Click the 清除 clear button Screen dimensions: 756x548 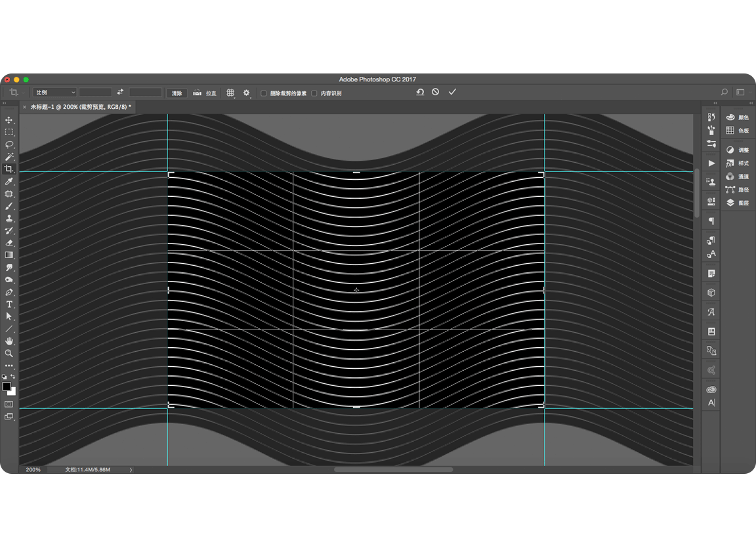(x=177, y=93)
